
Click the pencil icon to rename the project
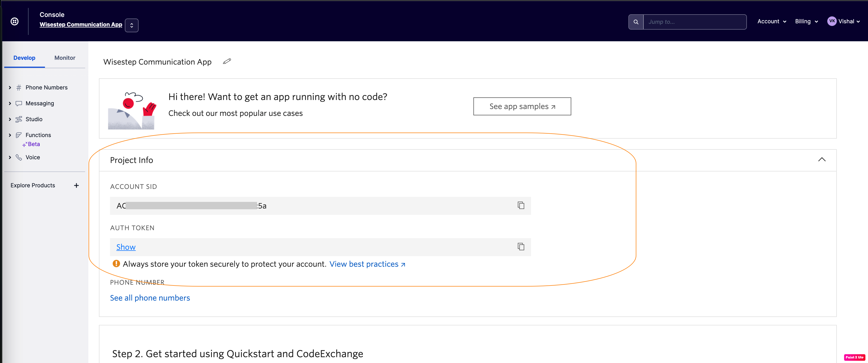227,61
